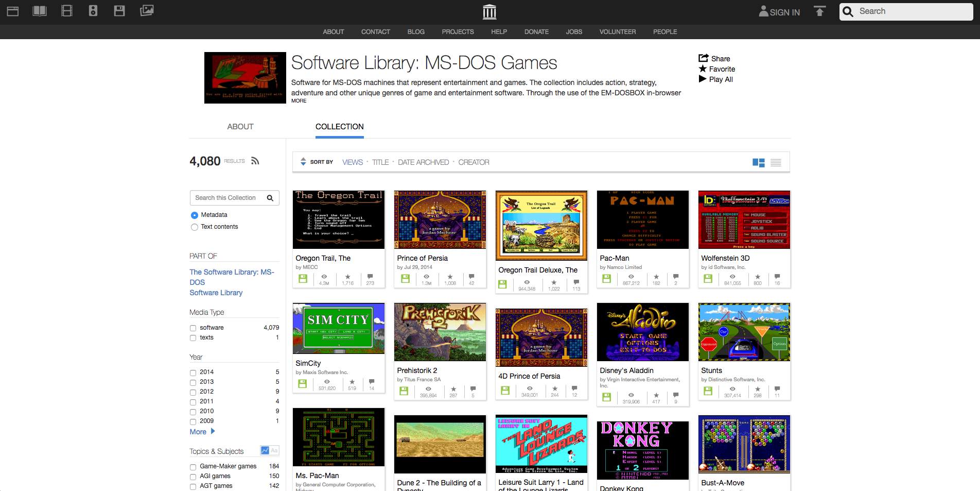Toggle the sort direction arrows
The width and height of the screenshot is (980, 491).
tap(303, 162)
